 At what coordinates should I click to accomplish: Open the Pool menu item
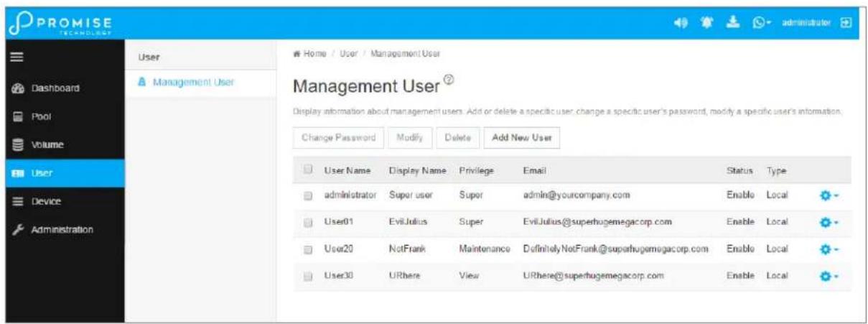pos(65,116)
